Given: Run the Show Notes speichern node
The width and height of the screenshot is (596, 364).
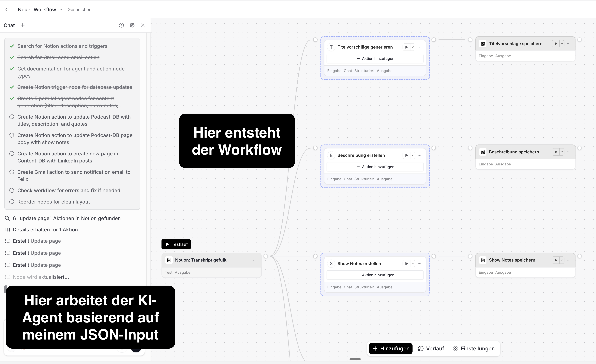Looking at the screenshot, I should [556, 260].
